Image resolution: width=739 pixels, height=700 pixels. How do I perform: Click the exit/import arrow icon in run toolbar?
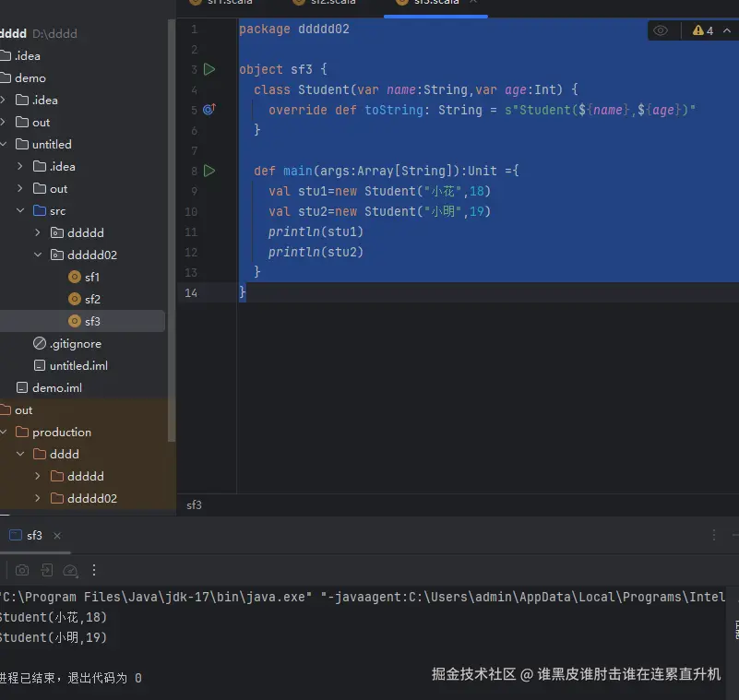pos(47,571)
